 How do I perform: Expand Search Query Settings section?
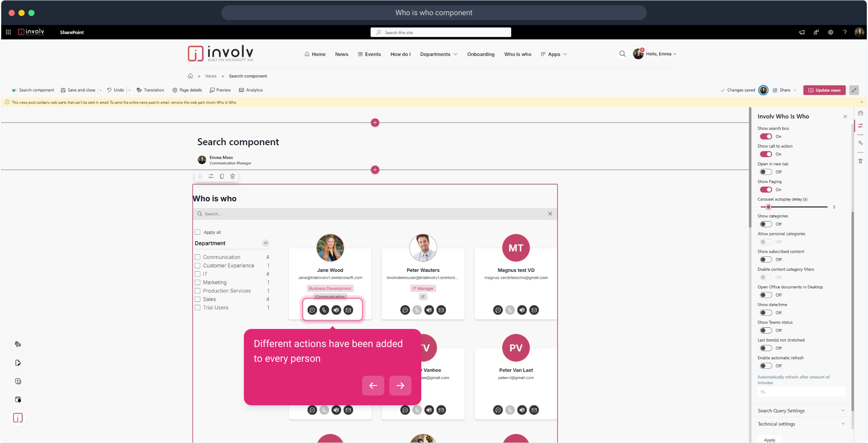[801, 411]
